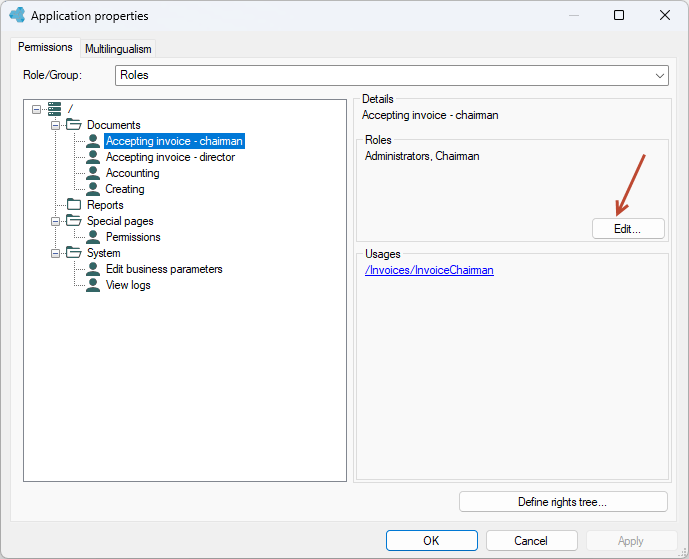Open the /Invoices/InvoiceChairman usage link
The width and height of the screenshot is (689, 559).
coord(429,270)
